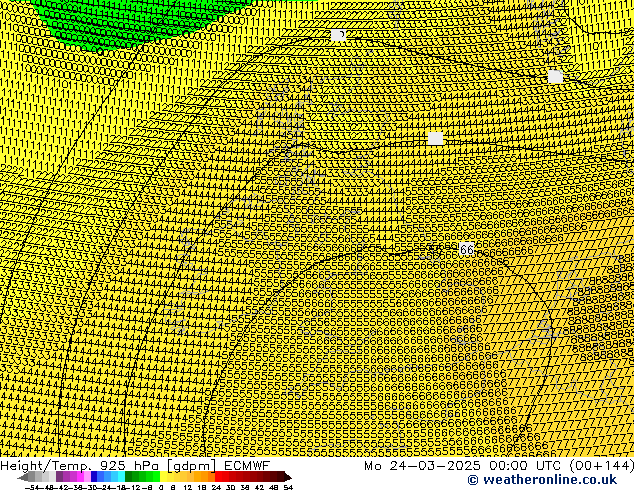This screenshot has height=490, width=634.
Task: Pick the bright yellow legend swatch at 0
Action: pos(164,477)
